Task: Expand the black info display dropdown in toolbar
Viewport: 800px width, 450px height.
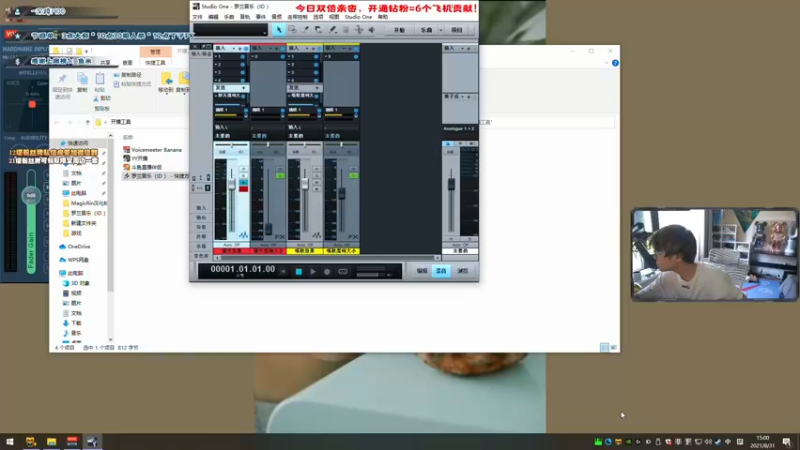Action: (264, 32)
